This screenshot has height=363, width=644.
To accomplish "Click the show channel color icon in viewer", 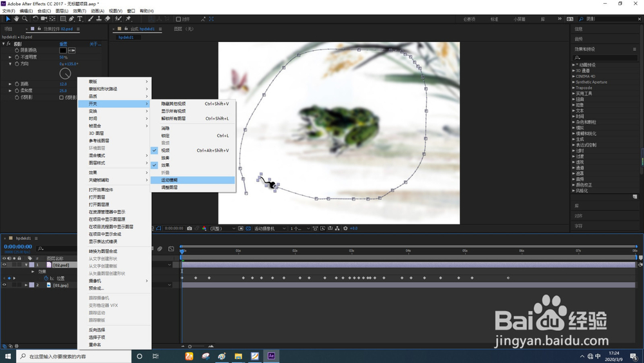I will tap(204, 228).
